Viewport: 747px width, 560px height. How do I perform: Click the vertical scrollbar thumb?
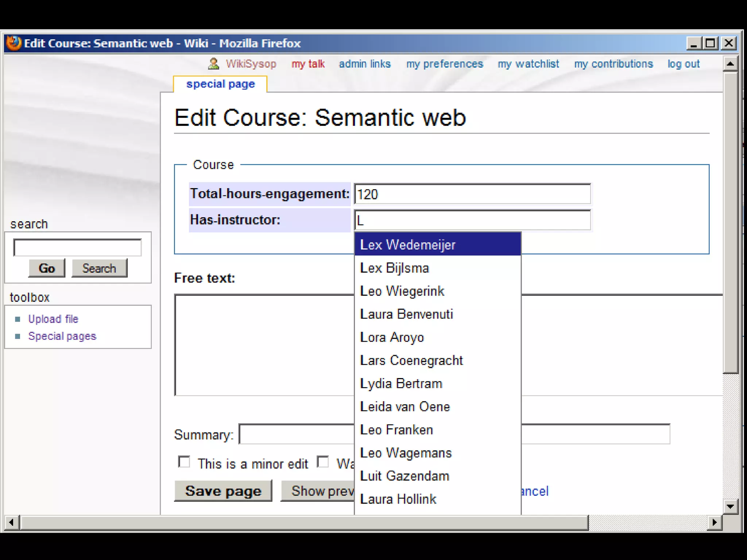pyautogui.click(x=730, y=222)
